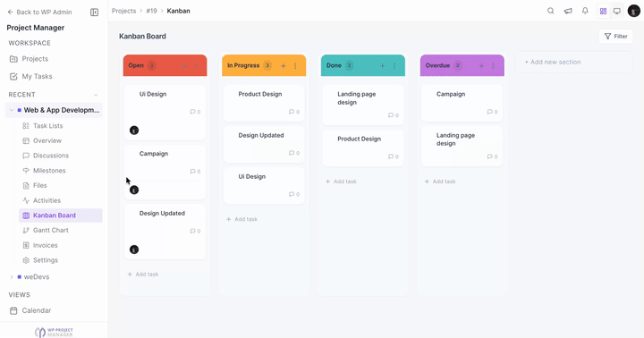Add a task with In Progress plus

283,65
